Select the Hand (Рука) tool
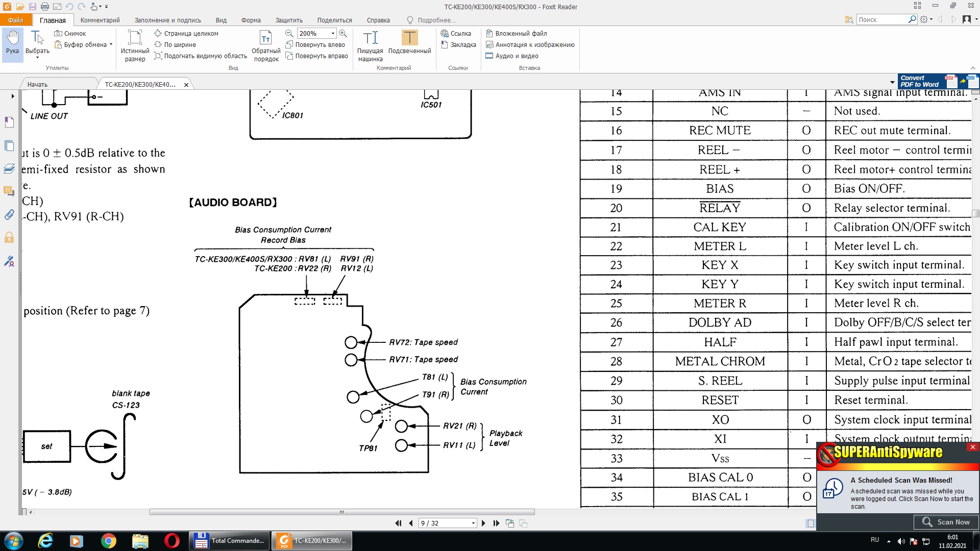Viewport: 980px width, 551px height. 12,42
